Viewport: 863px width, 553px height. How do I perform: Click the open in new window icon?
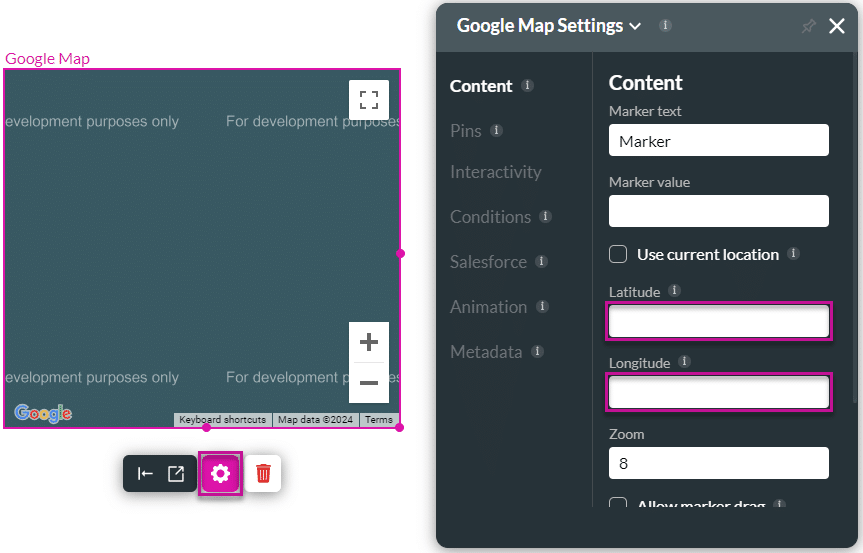(x=176, y=474)
